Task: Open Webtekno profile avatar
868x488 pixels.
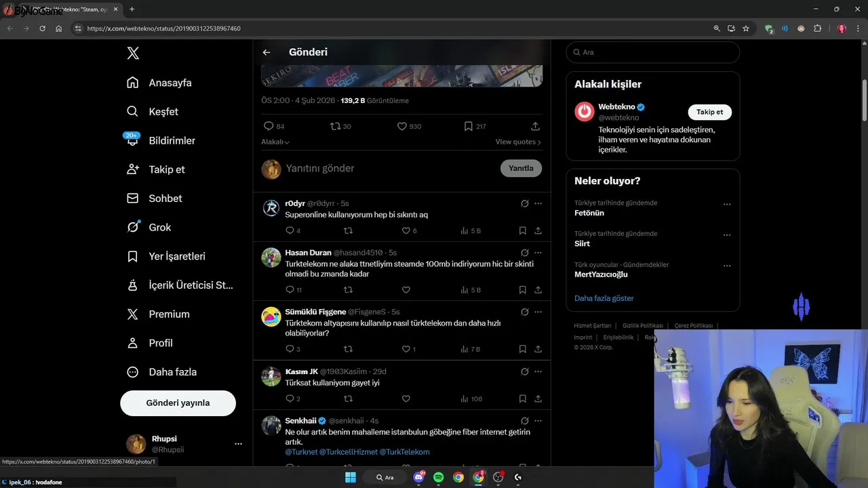Action: 584,112
